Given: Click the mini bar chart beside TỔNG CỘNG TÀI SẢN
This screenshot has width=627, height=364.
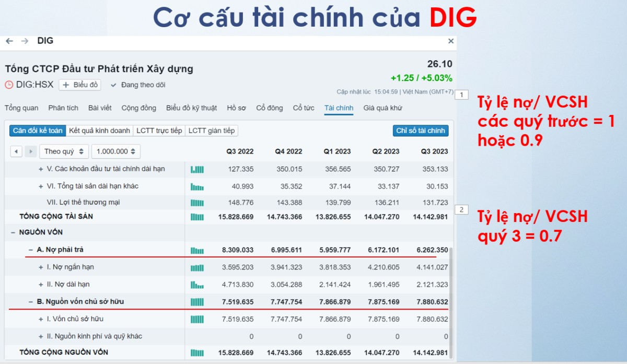Looking at the screenshot, I should click(196, 216).
